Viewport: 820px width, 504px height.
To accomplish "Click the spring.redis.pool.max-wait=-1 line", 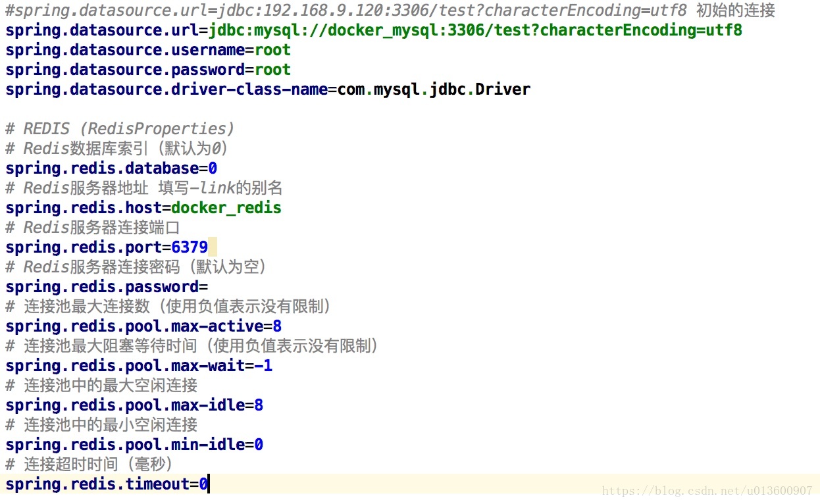I will tap(139, 366).
